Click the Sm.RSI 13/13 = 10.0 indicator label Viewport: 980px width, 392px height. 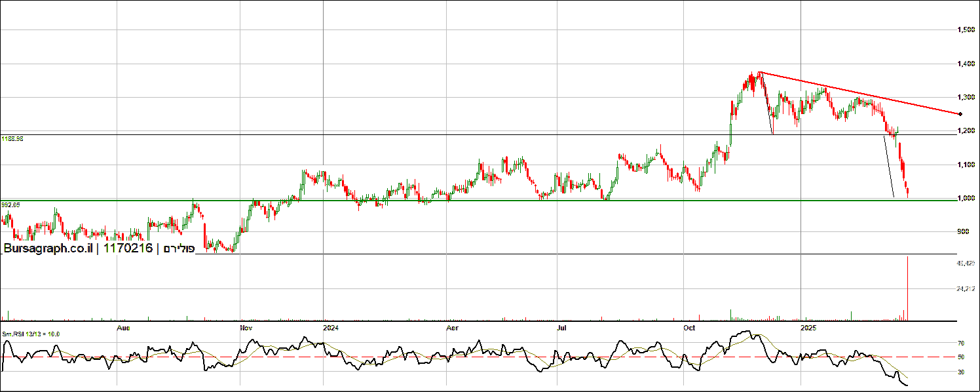31,334
